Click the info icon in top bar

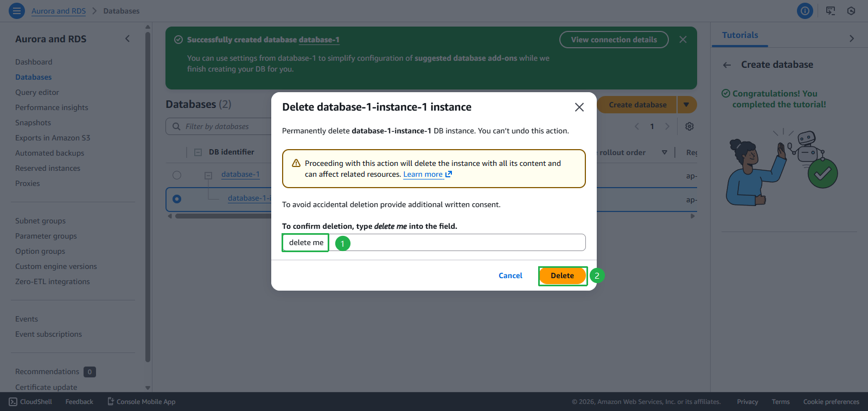(805, 11)
